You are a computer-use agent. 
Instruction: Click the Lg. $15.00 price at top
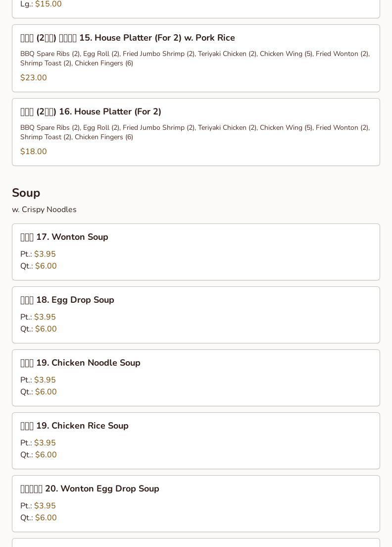(49, 4)
